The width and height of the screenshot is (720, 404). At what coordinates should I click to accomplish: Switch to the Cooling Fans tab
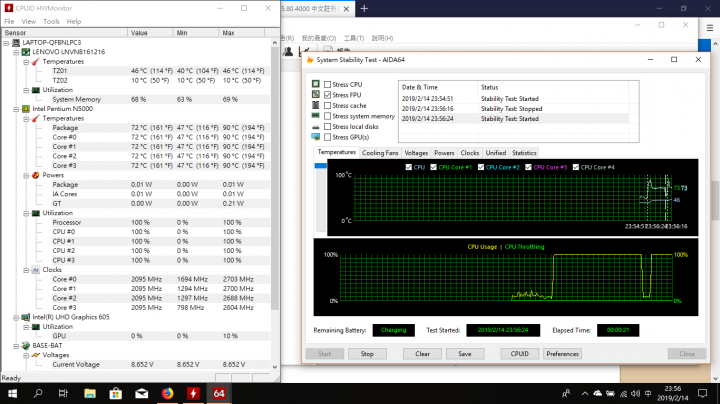[x=380, y=153]
